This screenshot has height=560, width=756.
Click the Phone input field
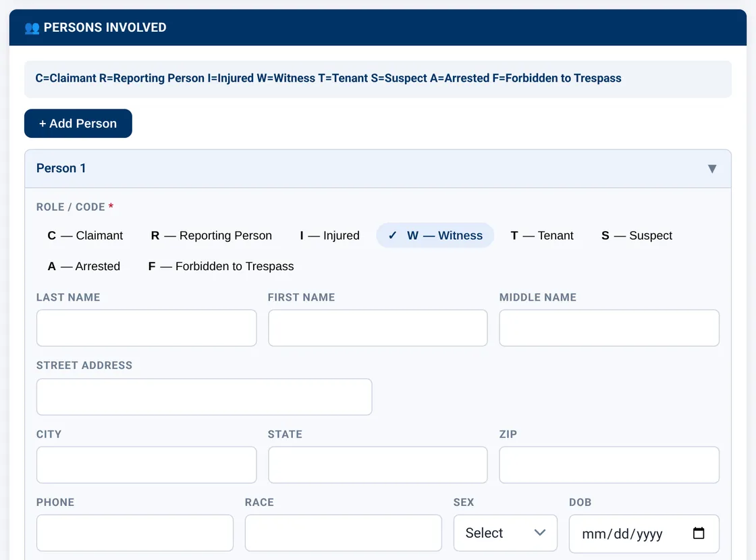[135, 533]
